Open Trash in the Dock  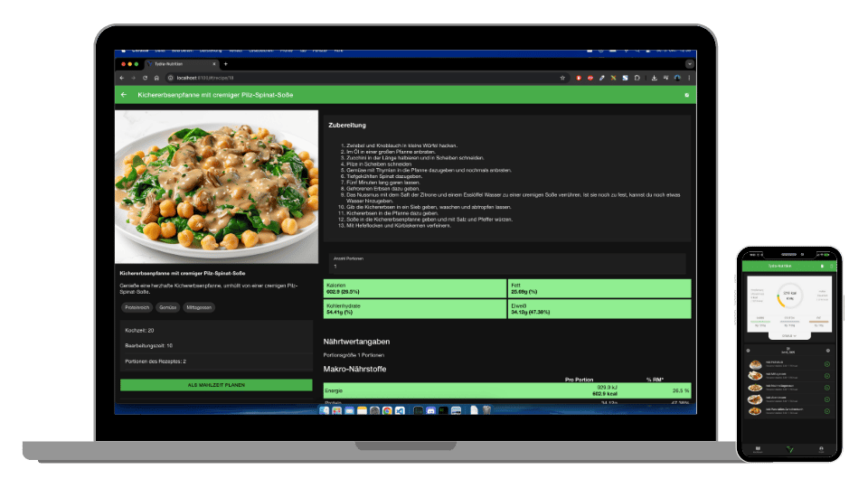coord(486,410)
